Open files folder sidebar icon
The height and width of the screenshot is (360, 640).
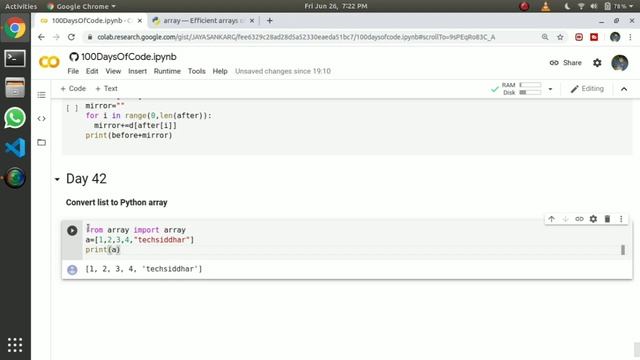[x=41, y=142]
